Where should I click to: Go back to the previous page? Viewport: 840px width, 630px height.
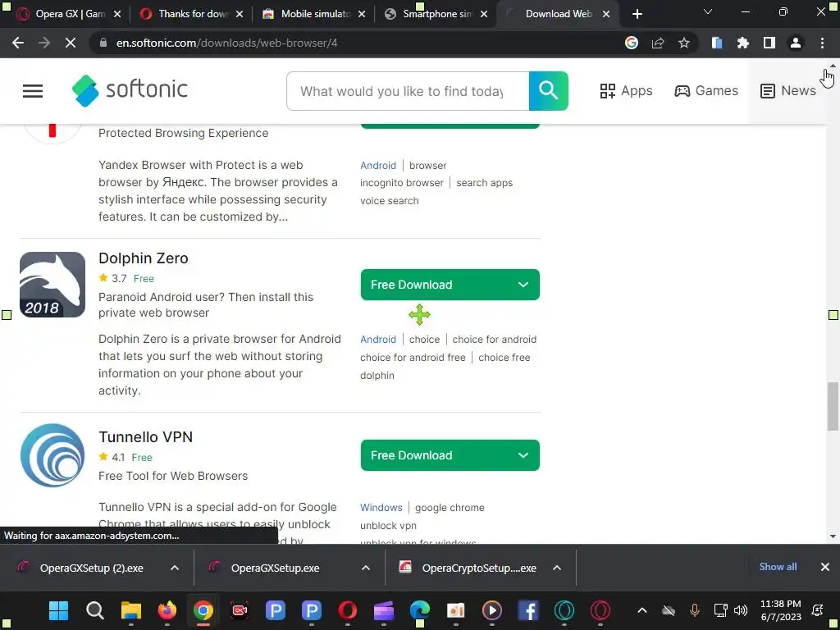tap(18, 43)
